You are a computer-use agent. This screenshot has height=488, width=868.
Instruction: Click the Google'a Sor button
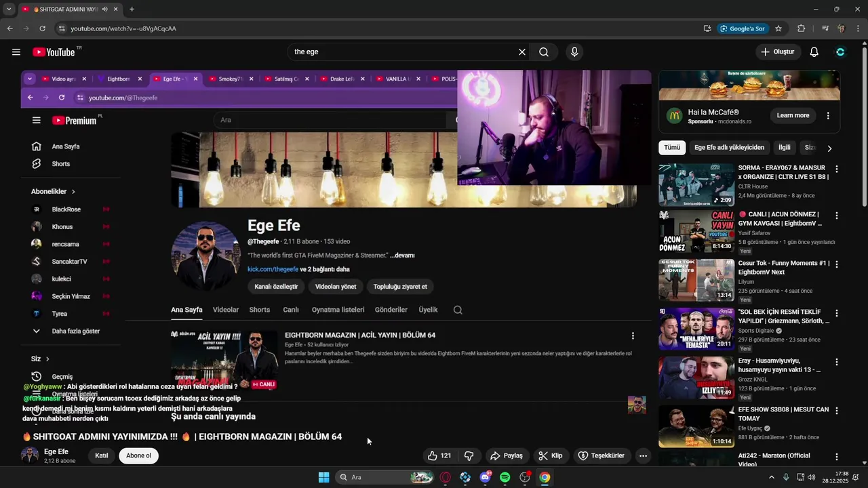[x=743, y=28]
